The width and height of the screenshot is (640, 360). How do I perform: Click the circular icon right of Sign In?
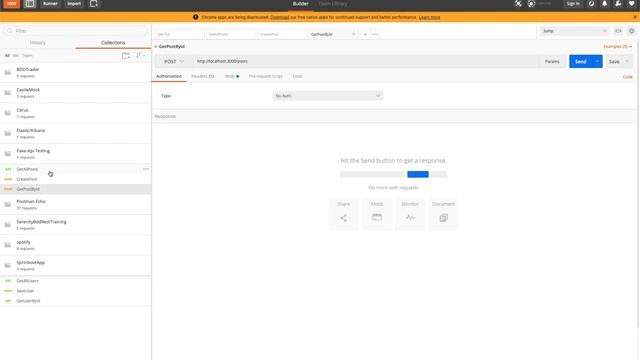click(x=591, y=4)
